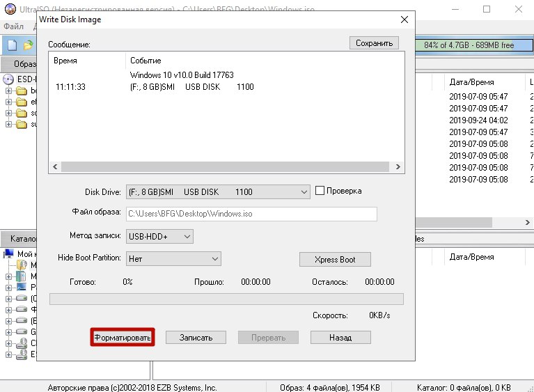The width and height of the screenshot is (534, 392).
Task: Click the documents folder icon under Мой компьютер
Action: 22,265
